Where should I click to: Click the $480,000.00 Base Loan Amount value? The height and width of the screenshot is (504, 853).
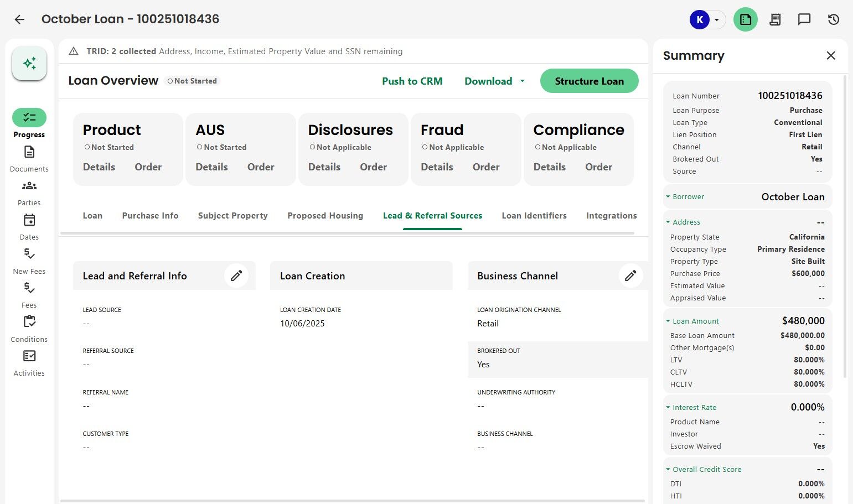click(803, 335)
